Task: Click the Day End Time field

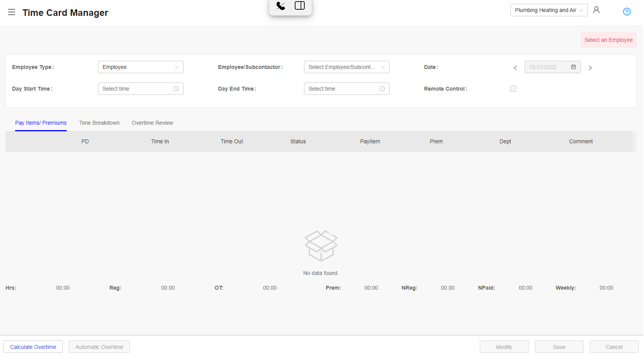Action: (346, 89)
